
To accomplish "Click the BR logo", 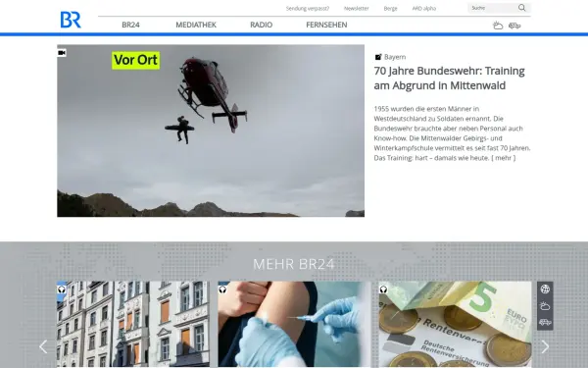I will pos(71,20).
